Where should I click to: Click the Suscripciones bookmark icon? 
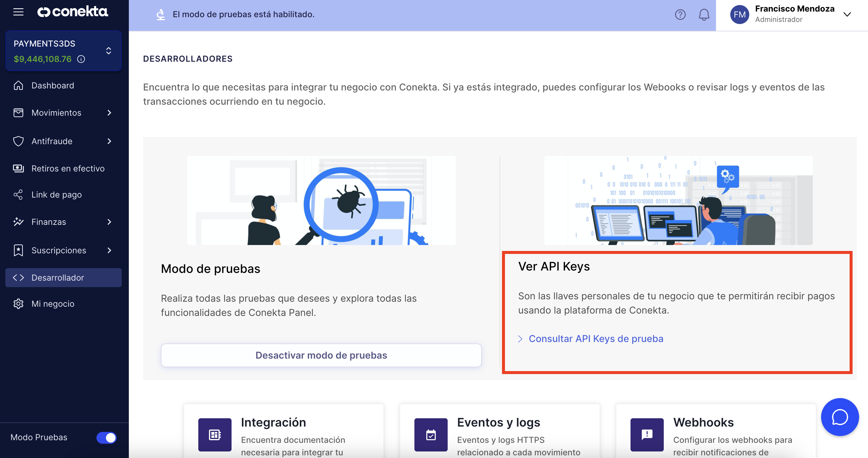18,250
